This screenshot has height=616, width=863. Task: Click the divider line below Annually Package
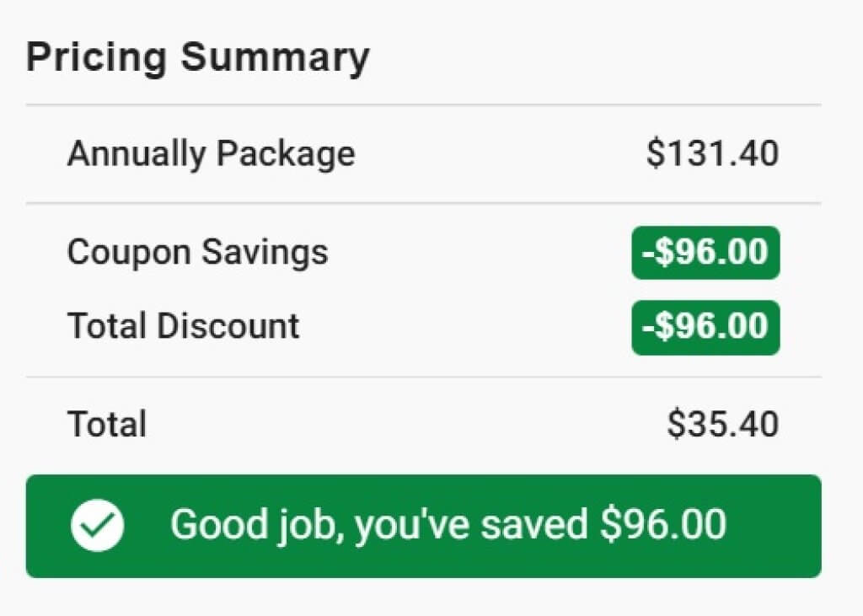coord(423,203)
